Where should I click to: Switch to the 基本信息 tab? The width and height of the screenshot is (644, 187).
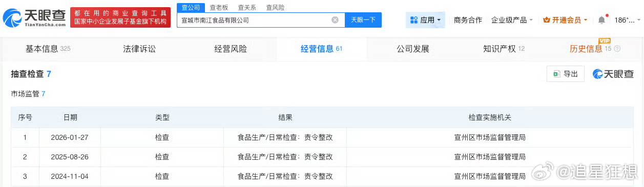pos(48,49)
